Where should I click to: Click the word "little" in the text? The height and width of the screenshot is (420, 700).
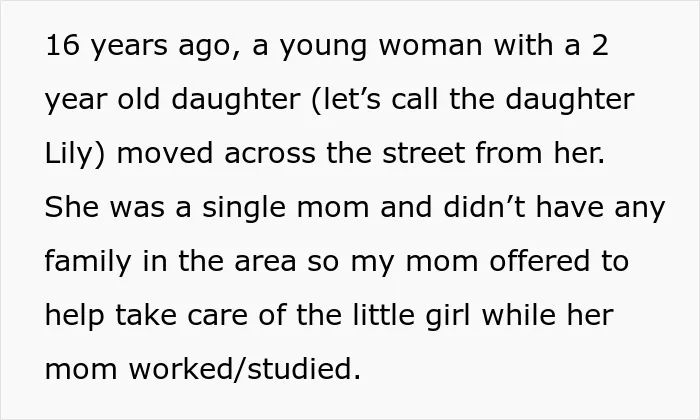tap(383, 315)
